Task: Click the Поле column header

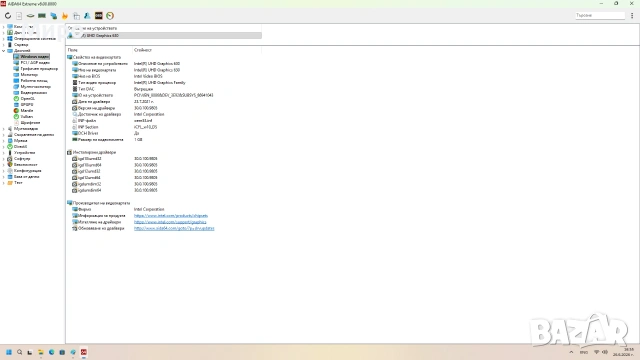Action: (x=72, y=50)
